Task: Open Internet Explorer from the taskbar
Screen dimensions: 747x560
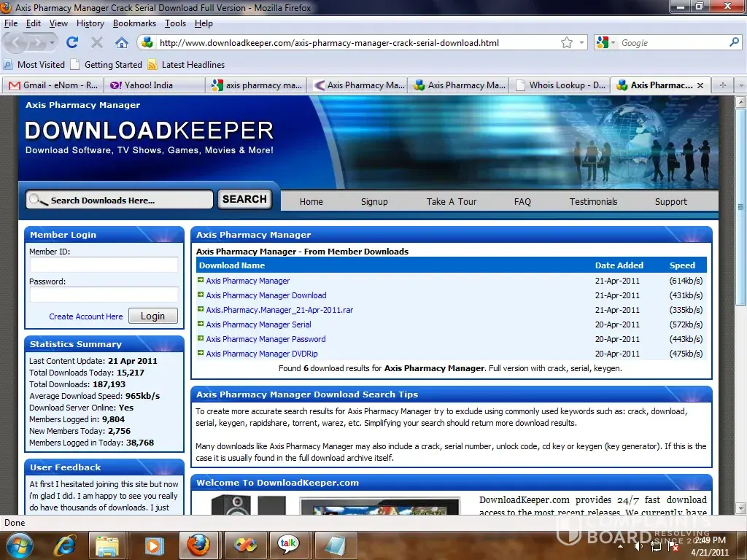Action: [x=65, y=545]
